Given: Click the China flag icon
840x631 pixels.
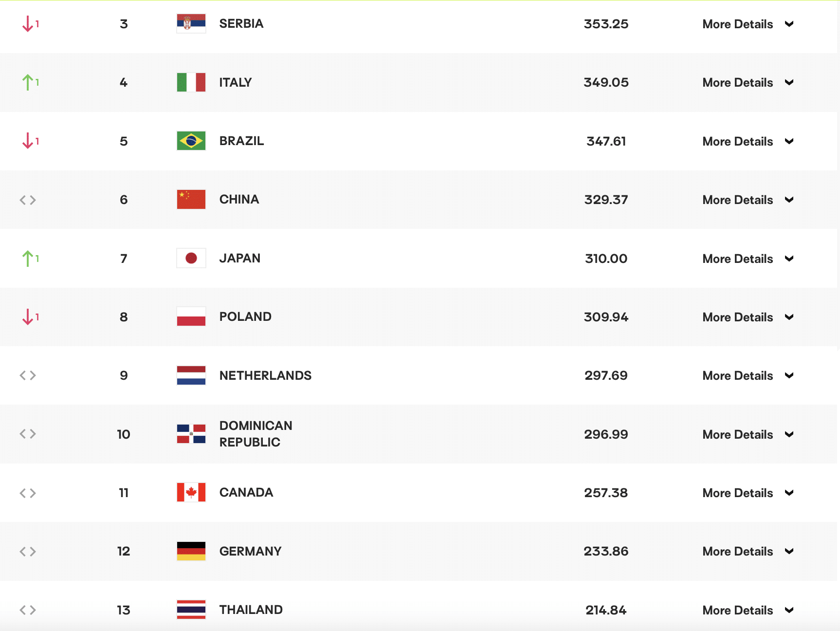Looking at the screenshot, I should point(191,200).
